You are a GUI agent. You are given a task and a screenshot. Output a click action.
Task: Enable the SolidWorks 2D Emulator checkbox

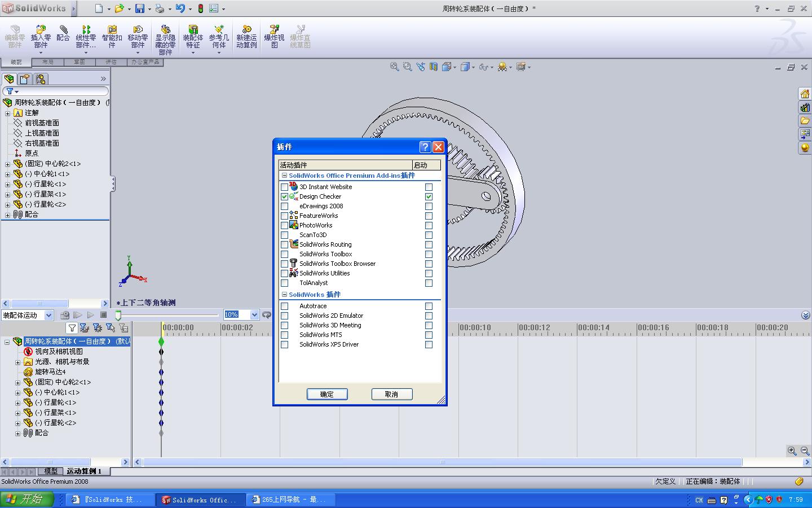(284, 316)
